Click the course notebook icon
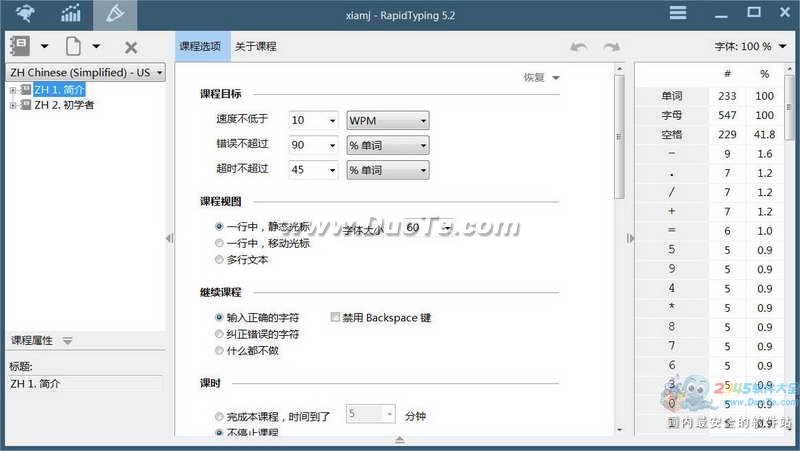Image resolution: width=800 pixels, height=451 pixels. point(20,46)
